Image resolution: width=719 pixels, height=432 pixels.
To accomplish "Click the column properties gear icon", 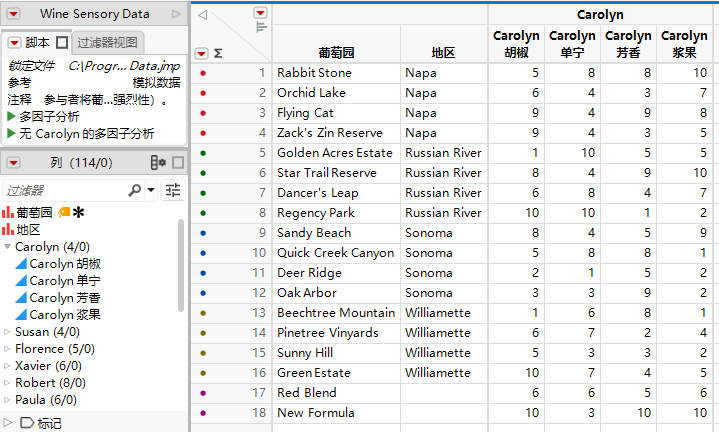I will 158,162.
